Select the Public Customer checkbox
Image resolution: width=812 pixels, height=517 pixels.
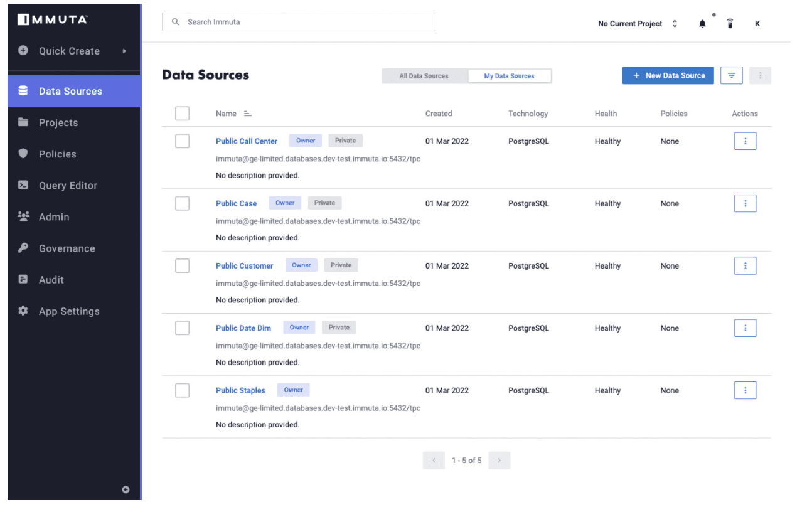point(182,265)
